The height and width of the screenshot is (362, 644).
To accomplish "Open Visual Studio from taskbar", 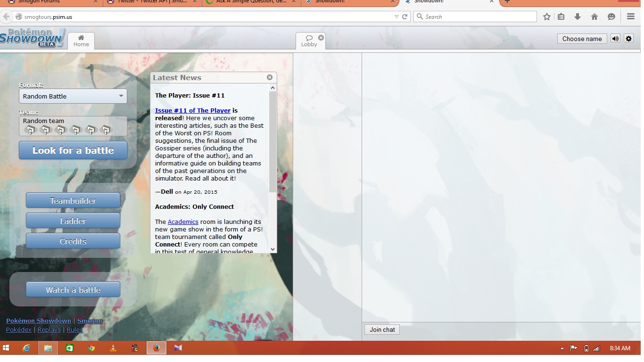I will click(x=178, y=348).
